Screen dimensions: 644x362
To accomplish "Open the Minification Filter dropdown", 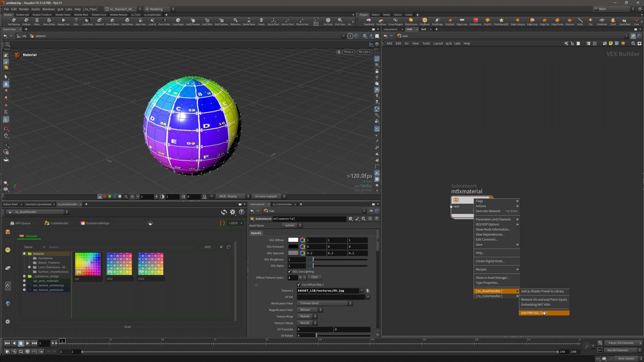I will (x=325, y=303).
